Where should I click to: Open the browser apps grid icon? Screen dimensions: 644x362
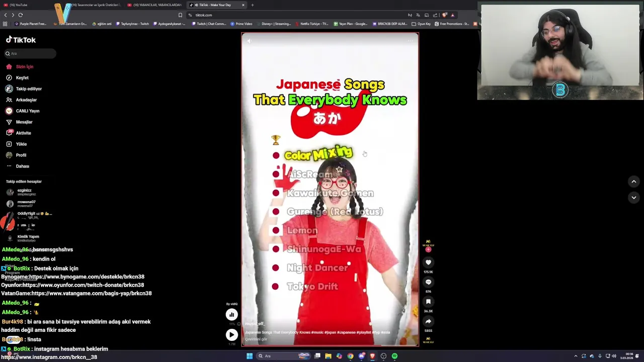point(5,24)
